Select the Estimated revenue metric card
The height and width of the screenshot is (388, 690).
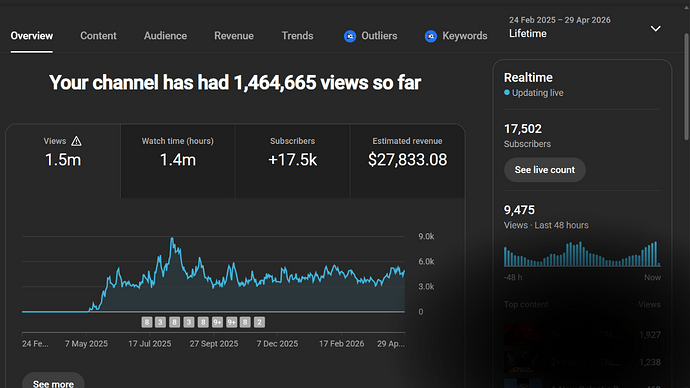tap(407, 161)
